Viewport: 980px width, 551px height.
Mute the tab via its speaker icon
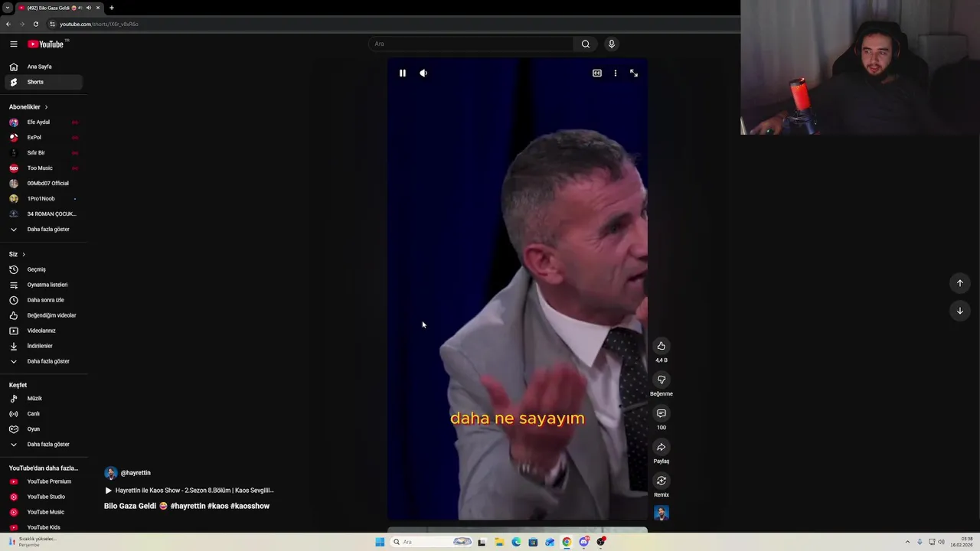88,8
